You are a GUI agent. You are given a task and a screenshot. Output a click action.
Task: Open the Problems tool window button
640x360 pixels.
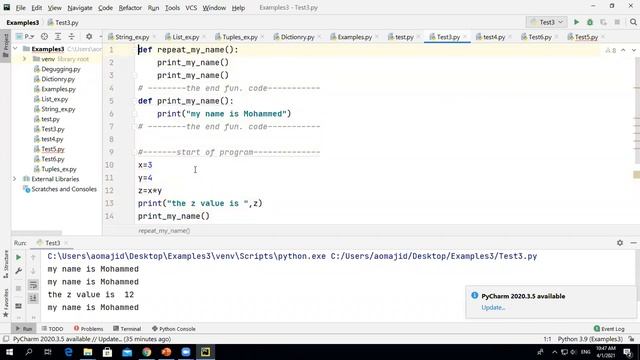[x=88, y=329]
